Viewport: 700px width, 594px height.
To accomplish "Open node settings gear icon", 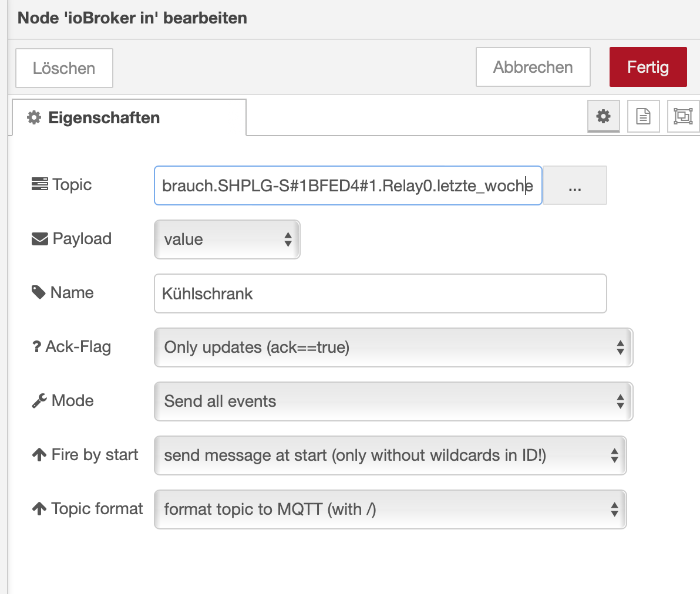I will (603, 116).
